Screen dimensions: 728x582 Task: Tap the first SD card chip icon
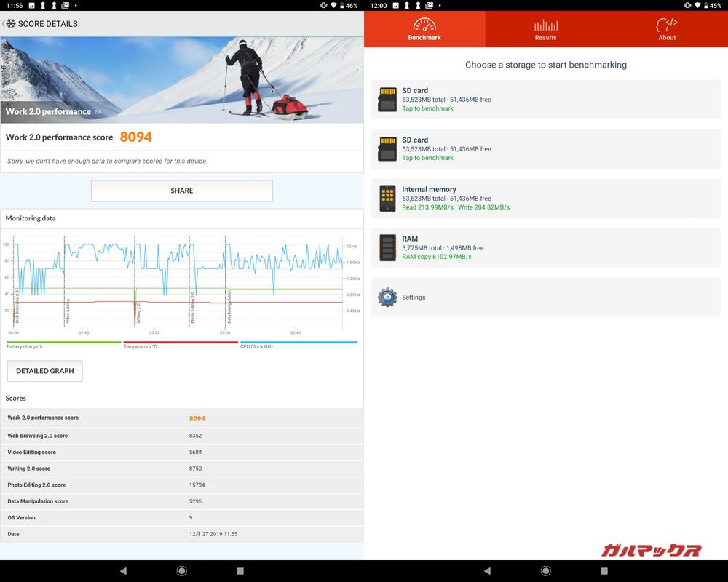(387, 100)
